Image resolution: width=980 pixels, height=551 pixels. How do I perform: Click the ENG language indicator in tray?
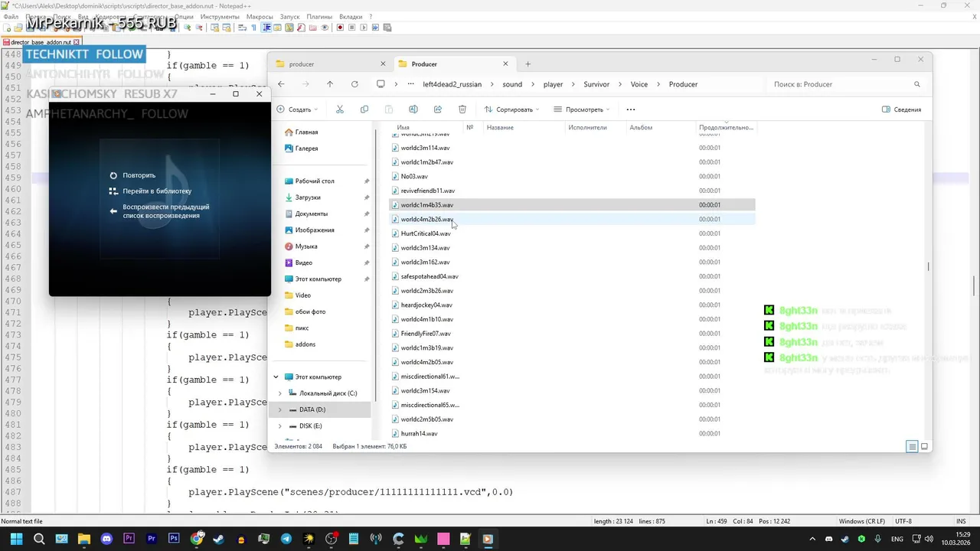897,539
